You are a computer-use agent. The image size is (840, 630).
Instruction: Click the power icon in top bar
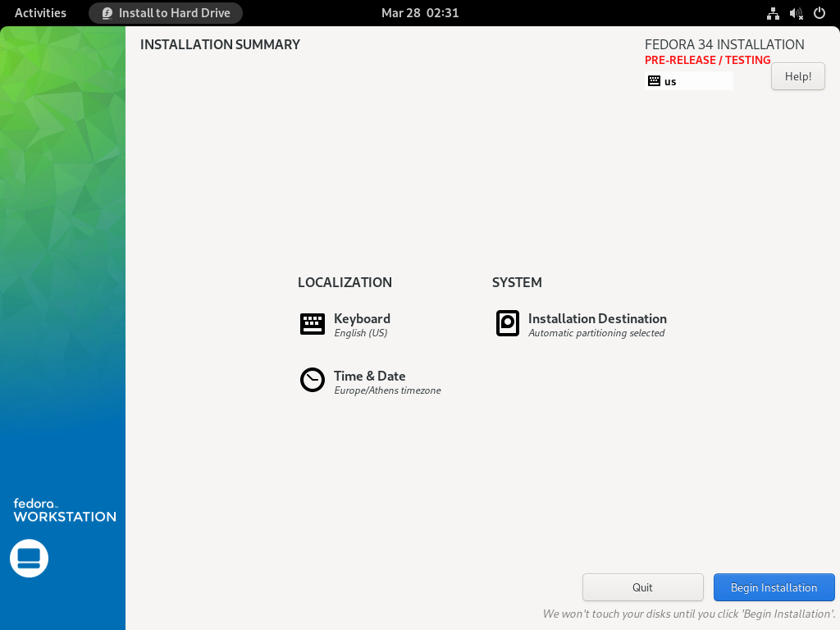point(818,13)
